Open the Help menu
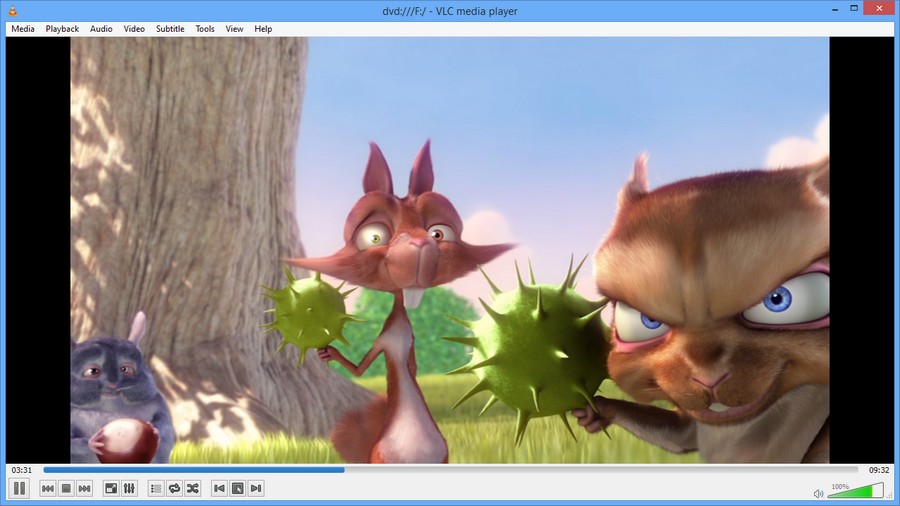This screenshot has height=506, width=900. tap(263, 29)
